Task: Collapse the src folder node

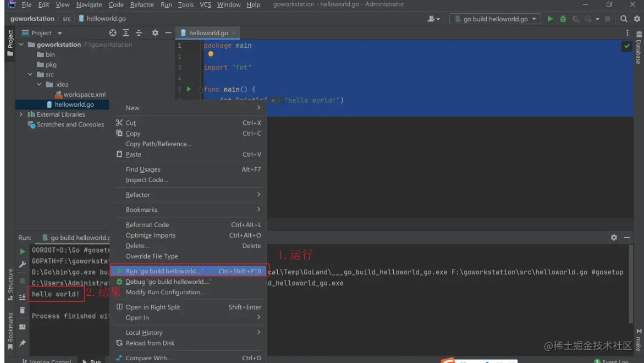Action: pyautogui.click(x=30, y=74)
